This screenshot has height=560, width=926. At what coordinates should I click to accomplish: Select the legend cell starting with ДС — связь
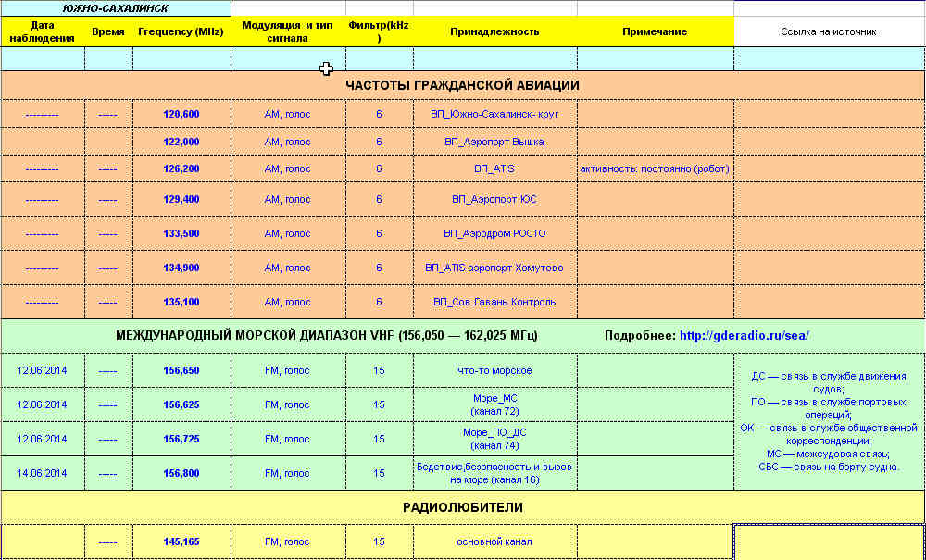(x=829, y=422)
